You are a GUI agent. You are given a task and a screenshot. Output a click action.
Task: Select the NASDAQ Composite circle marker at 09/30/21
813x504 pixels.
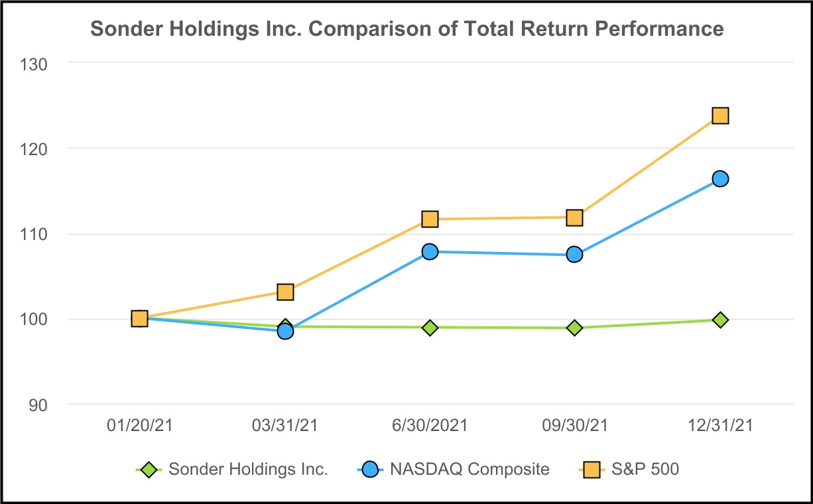click(x=575, y=254)
